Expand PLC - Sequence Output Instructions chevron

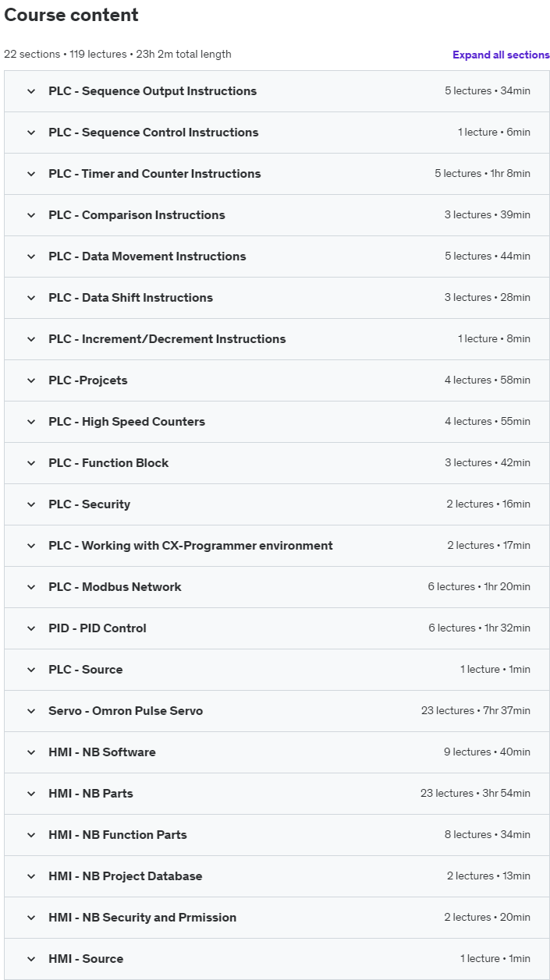(31, 91)
